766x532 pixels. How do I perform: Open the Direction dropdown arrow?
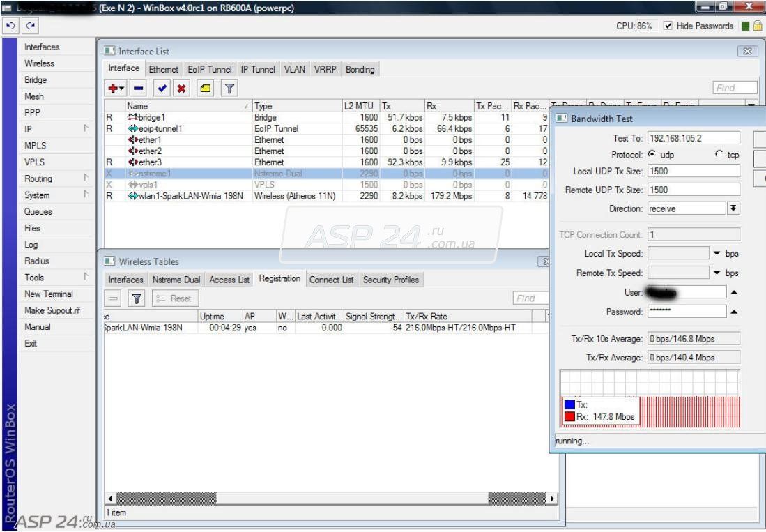[733, 208]
